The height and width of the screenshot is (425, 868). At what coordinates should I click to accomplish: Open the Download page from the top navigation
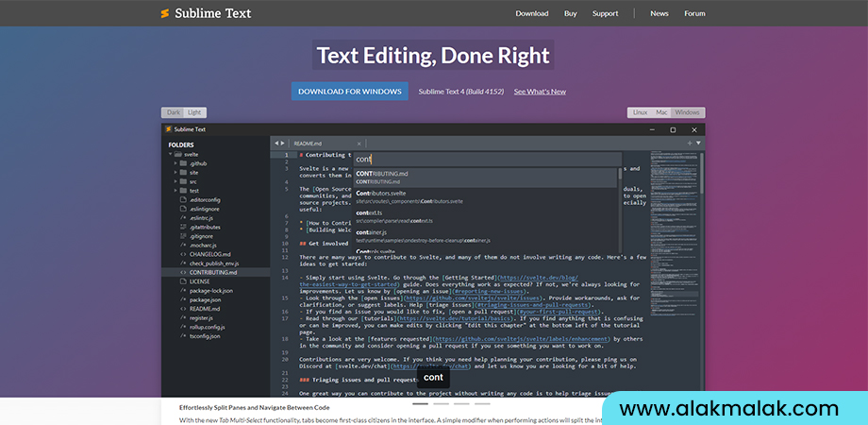click(532, 13)
